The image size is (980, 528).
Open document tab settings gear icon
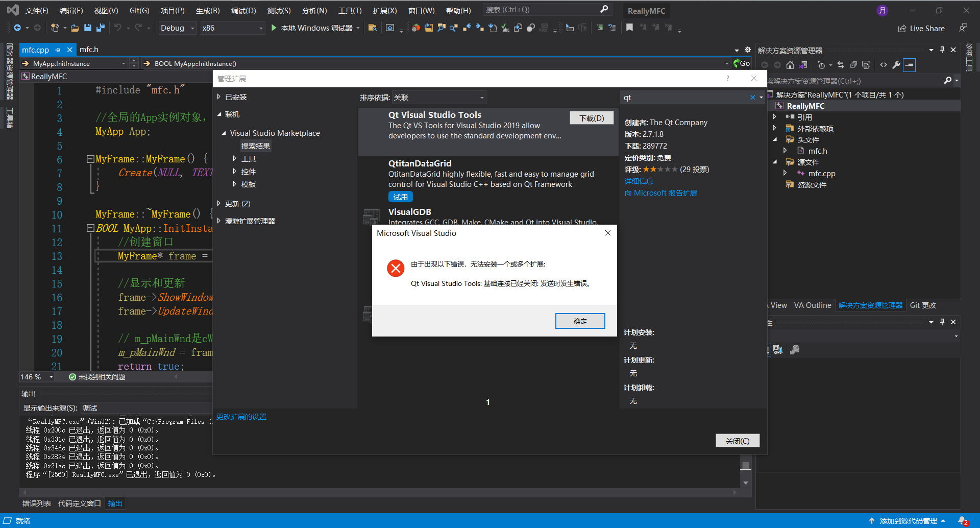(748, 50)
